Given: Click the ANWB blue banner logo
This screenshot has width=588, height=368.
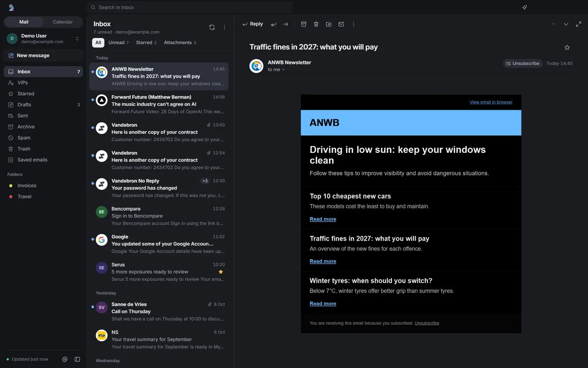Looking at the screenshot, I should coord(324,123).
